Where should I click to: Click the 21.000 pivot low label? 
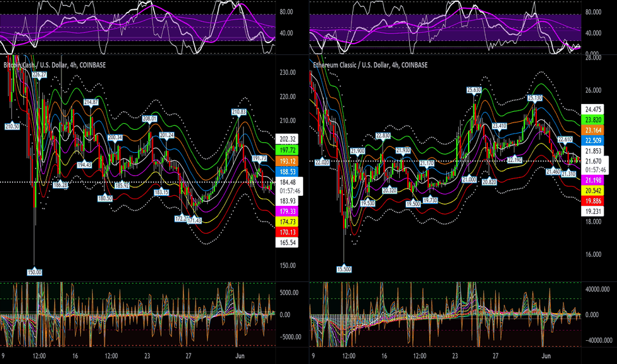[x=469, y=179]
